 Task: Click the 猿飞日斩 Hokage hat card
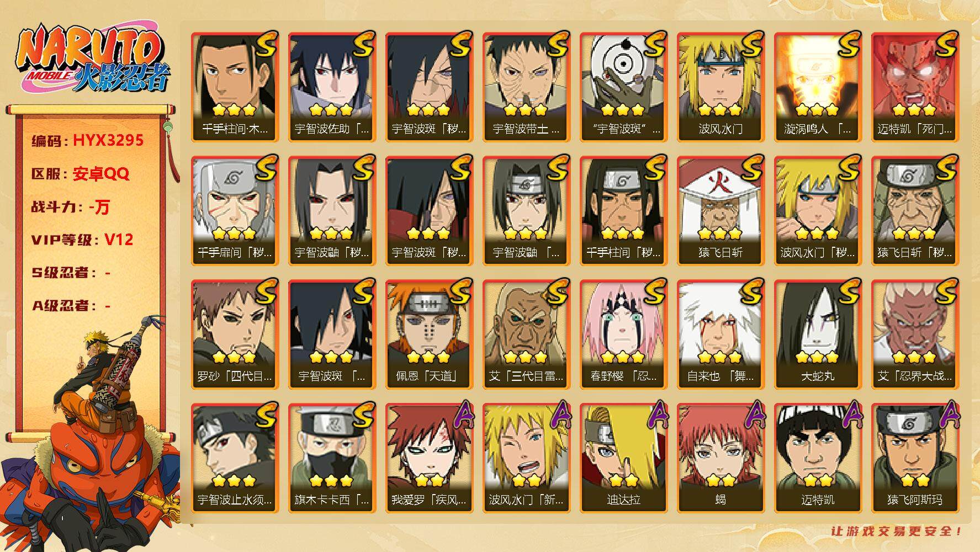(x=721, y=210)
